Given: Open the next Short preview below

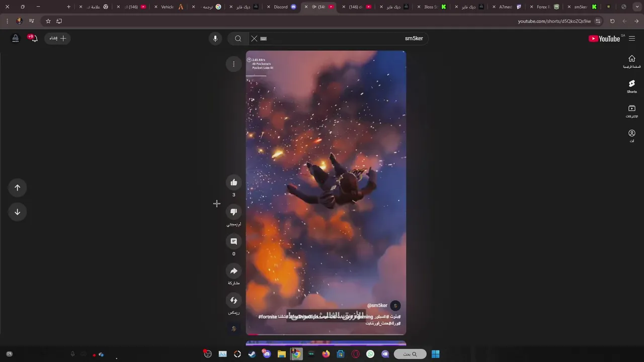Looking at the screenshot, I should pos(326,343).
